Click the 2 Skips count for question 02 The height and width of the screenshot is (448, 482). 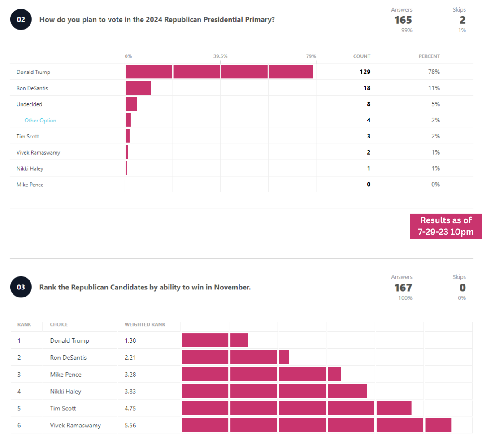click(462, 20)
